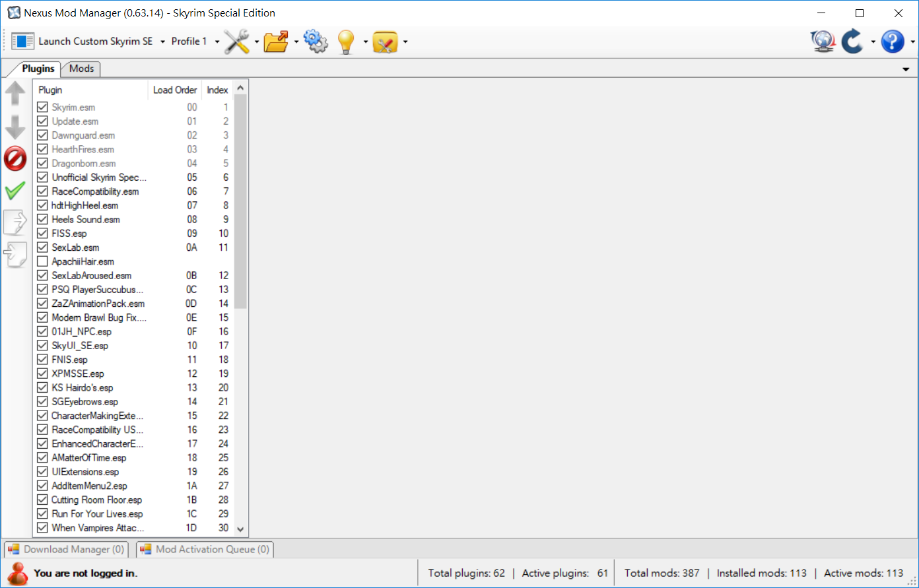Click the globe login icon at top right
Screen dimensions: 919x588
823,42
